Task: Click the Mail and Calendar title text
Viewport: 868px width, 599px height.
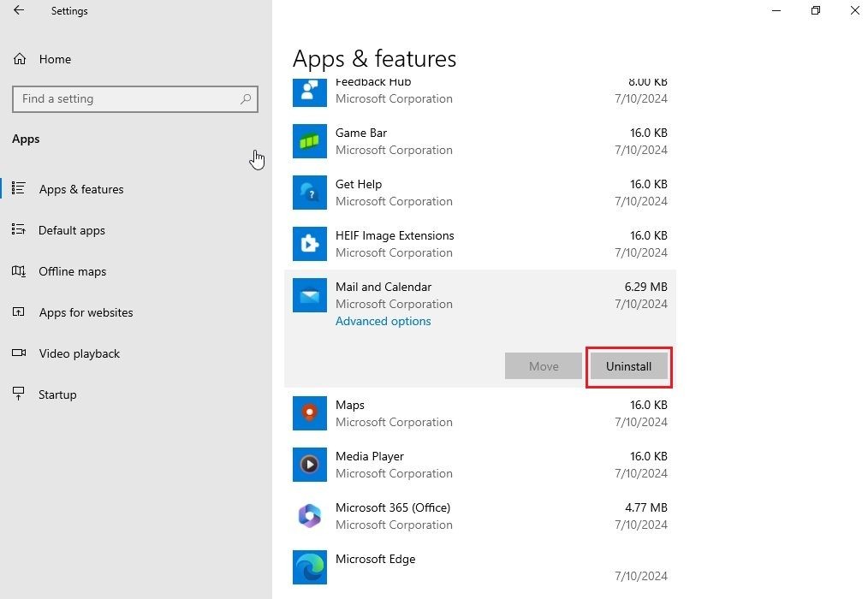Action: pos(383,287)
